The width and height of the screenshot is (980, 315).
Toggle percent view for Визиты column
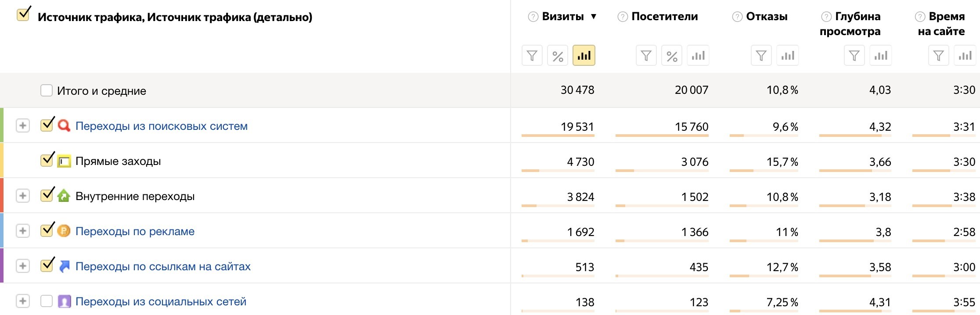558,56
